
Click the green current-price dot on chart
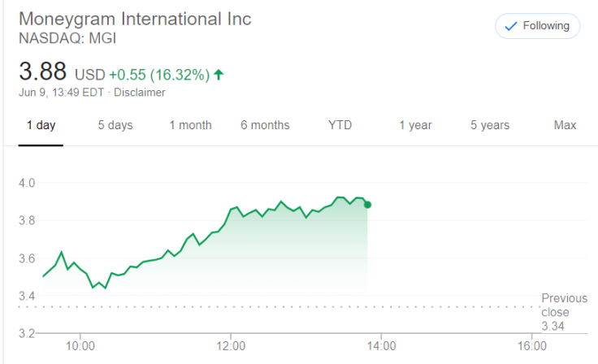coord(367,205)
